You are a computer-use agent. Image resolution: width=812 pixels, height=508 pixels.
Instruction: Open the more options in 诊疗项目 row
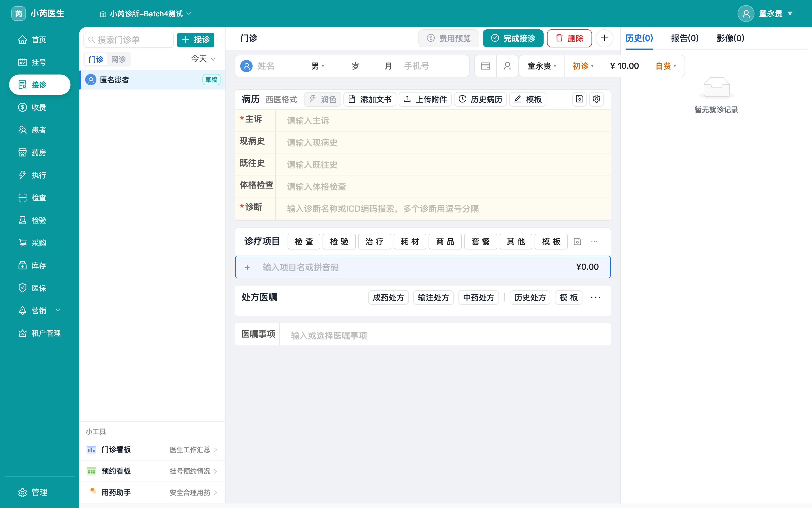point(594,242)
